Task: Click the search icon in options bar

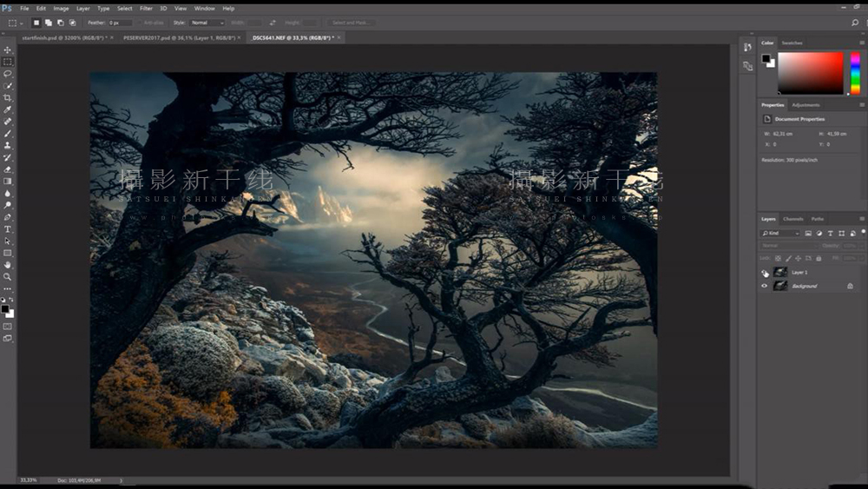Action: (x=855, y=23)
